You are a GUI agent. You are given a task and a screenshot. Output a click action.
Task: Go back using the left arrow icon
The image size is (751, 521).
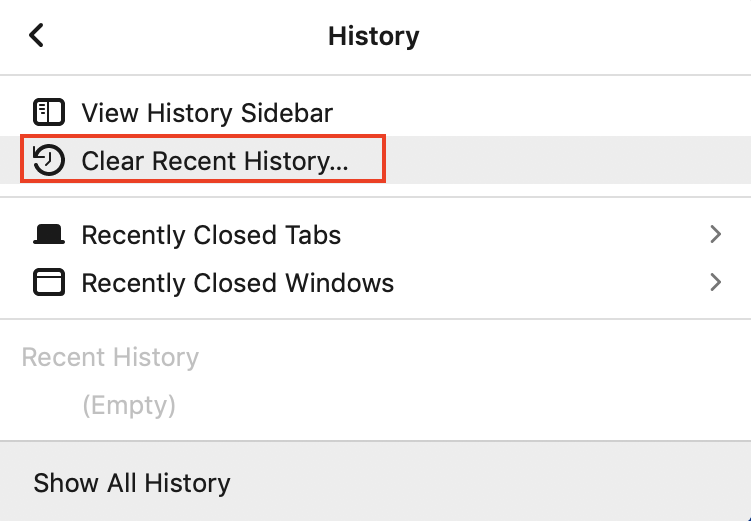point(36,35)
